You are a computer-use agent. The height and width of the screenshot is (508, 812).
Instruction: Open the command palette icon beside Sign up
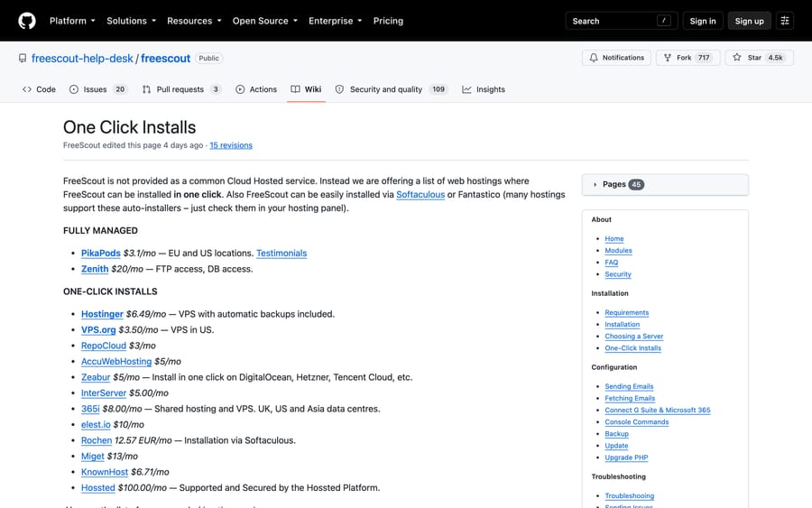(x=785, y=21)
